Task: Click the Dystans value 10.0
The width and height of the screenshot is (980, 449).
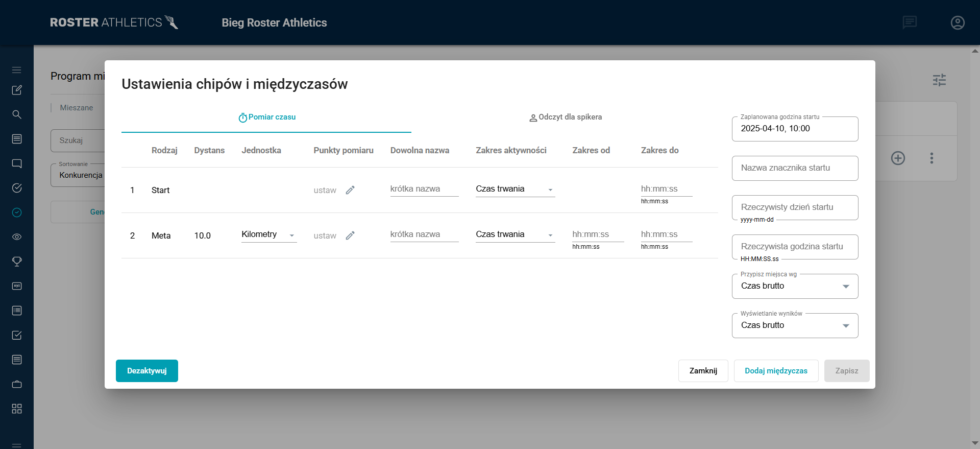Action: click(x=202, y=235)
